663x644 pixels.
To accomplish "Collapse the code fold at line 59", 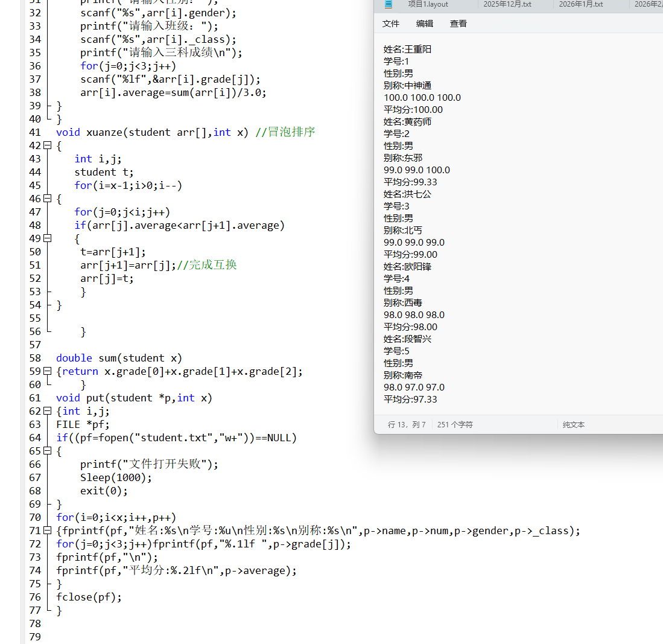I will pyautogui.click(x=47, y=371).
